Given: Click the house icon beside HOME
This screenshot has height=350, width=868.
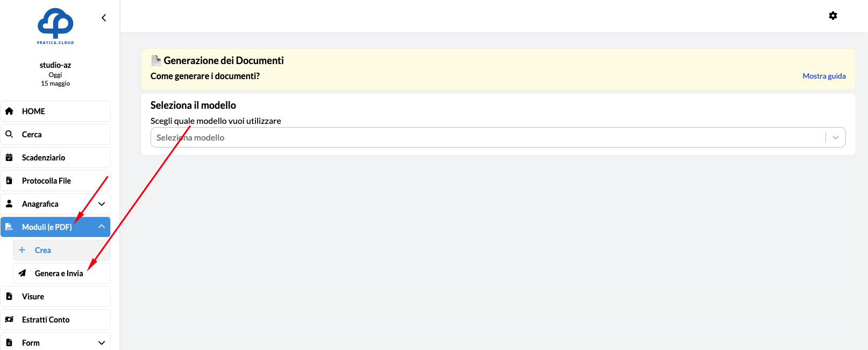Looking at the screenshot, I should 9,111.
